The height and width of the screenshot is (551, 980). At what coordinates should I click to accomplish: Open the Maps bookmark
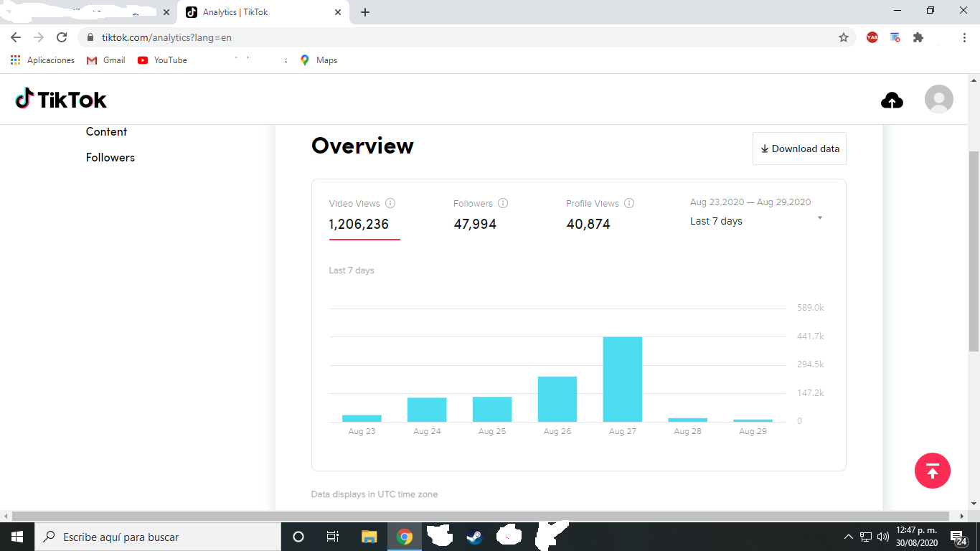pos(319,60)
